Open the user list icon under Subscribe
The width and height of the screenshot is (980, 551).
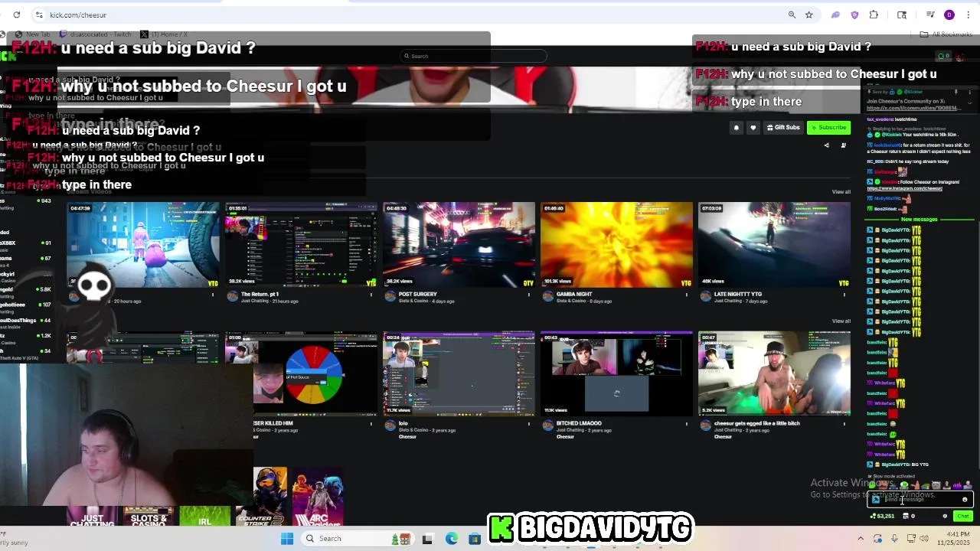click(x=843, y=145)
